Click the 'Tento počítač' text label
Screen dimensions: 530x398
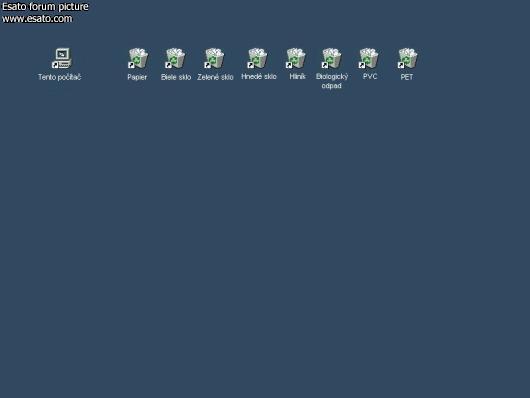pyautogui.click(x=59, y=77)
